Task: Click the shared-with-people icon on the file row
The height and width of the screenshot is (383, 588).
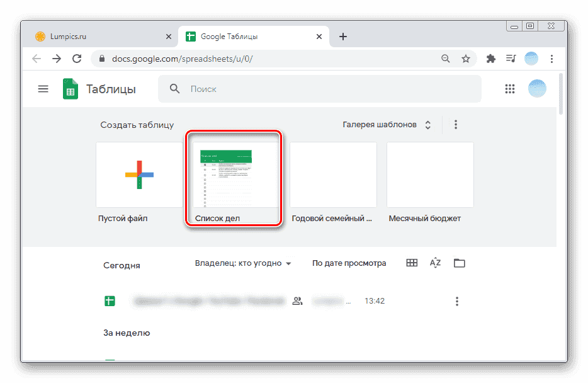Action: [x=297, y=300]
